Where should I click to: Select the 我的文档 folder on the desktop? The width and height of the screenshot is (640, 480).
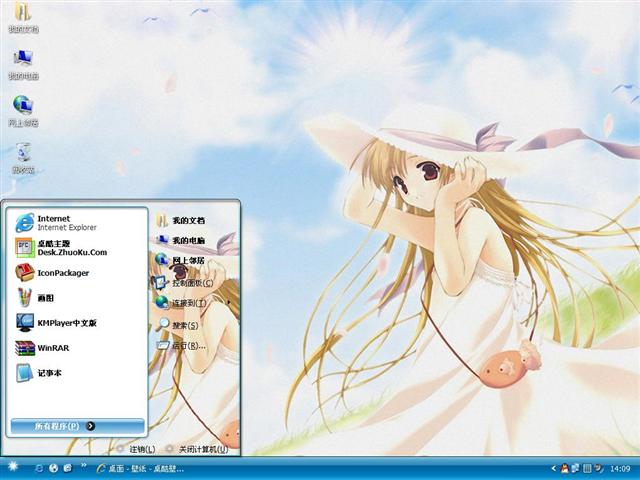pyautogui.click(x=22, y=16)
